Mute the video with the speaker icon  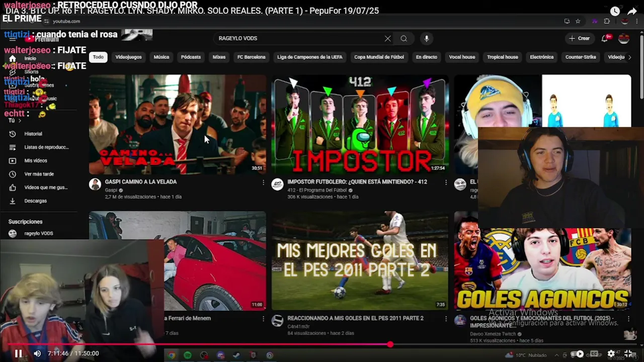pos(37,353)
